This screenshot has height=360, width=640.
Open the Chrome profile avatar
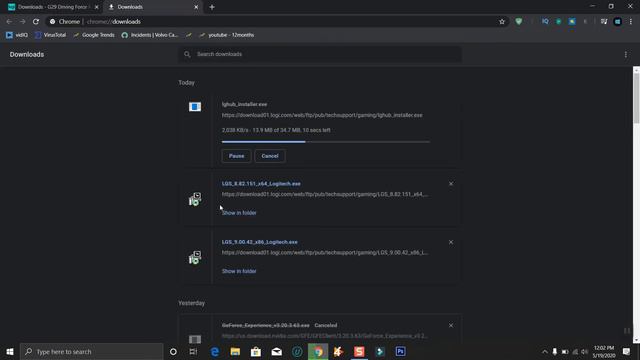coord(618,22)
